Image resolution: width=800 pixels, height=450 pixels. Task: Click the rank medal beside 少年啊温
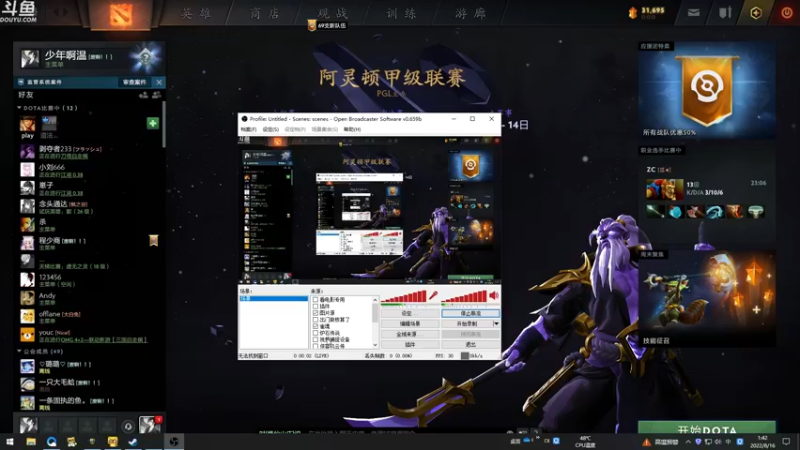click(x=145, y=58)
